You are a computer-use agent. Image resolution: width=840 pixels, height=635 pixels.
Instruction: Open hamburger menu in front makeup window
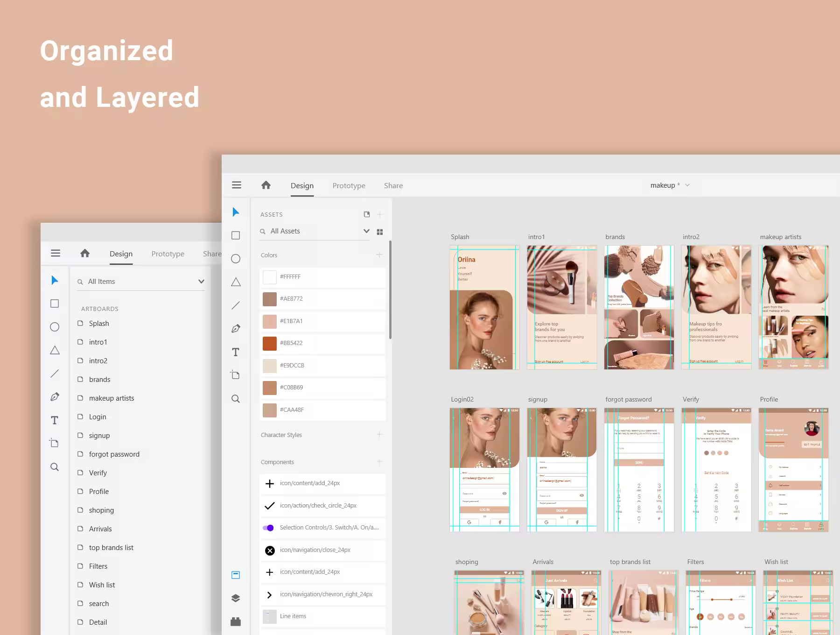pyautogui.click(x=237, y=185)
